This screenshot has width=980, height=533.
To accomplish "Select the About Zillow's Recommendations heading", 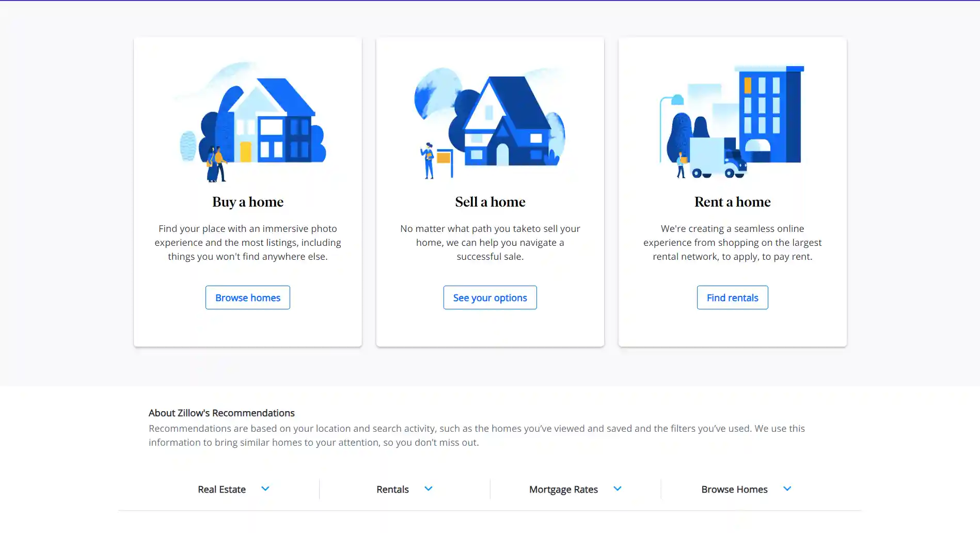I will coord(221,413).
